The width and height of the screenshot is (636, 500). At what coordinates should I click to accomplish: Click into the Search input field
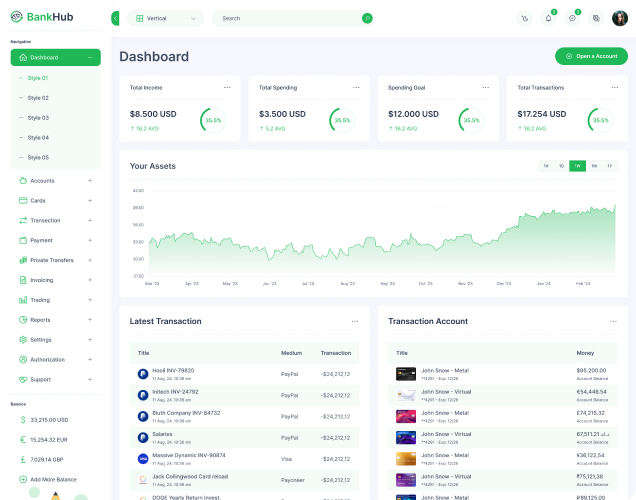(x=285, y=18)
